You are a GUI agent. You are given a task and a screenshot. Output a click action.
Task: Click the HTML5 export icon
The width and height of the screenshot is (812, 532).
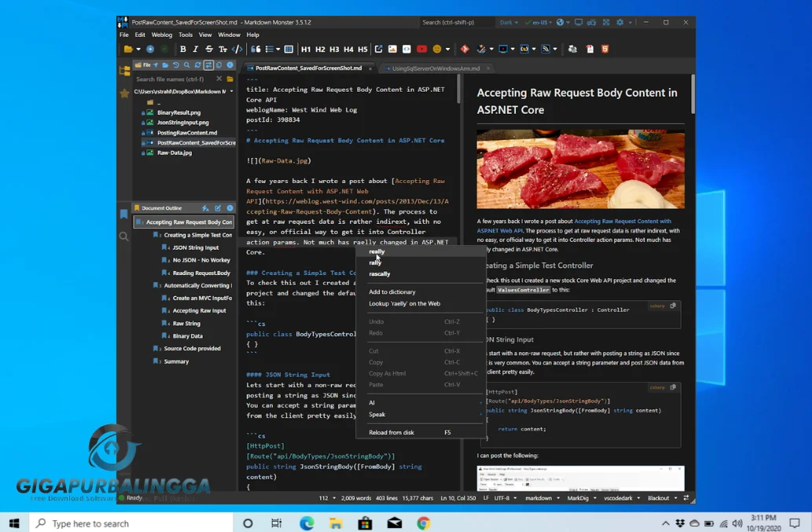604,50
